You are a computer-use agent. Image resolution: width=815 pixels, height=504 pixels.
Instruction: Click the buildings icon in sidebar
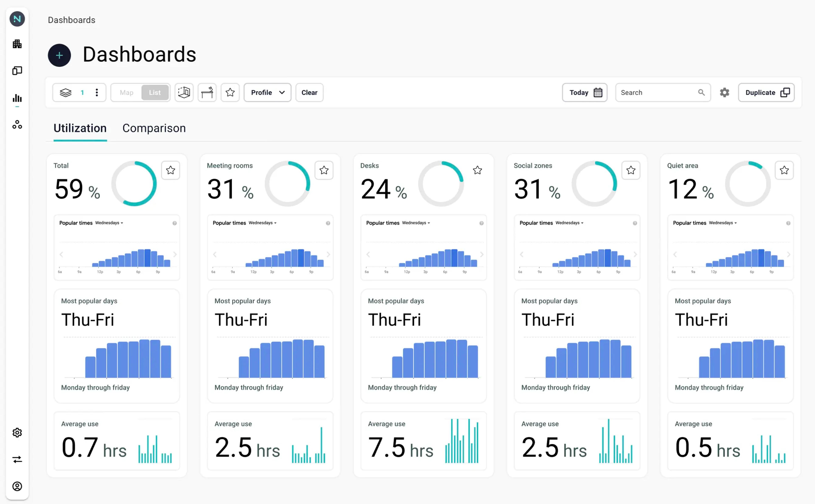[x=17, y=44]
